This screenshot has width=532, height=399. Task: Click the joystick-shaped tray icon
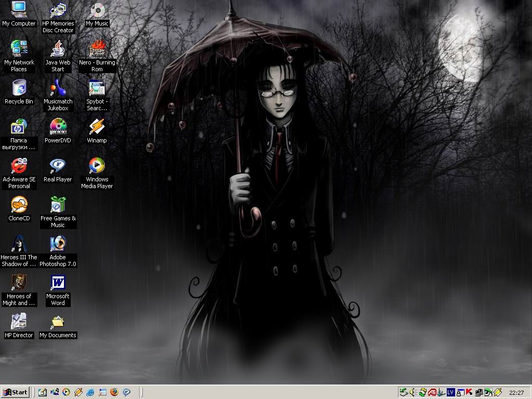[441, 393]
